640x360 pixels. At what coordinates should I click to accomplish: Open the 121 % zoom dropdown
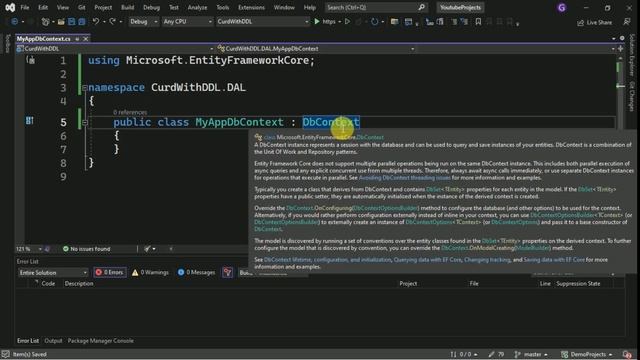point(29,249)
